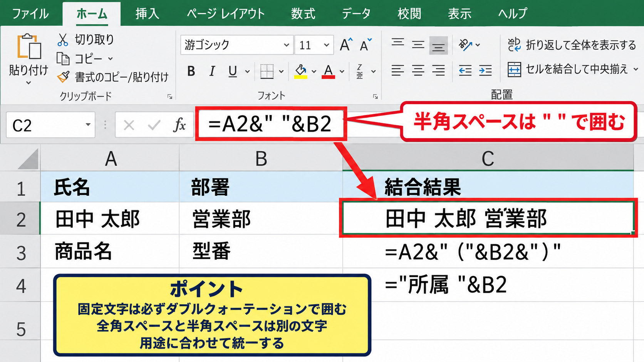Open the font size dropdown showing 11
Image resolution: width=644 pixels, height=362 pixels.
[327, 45]
